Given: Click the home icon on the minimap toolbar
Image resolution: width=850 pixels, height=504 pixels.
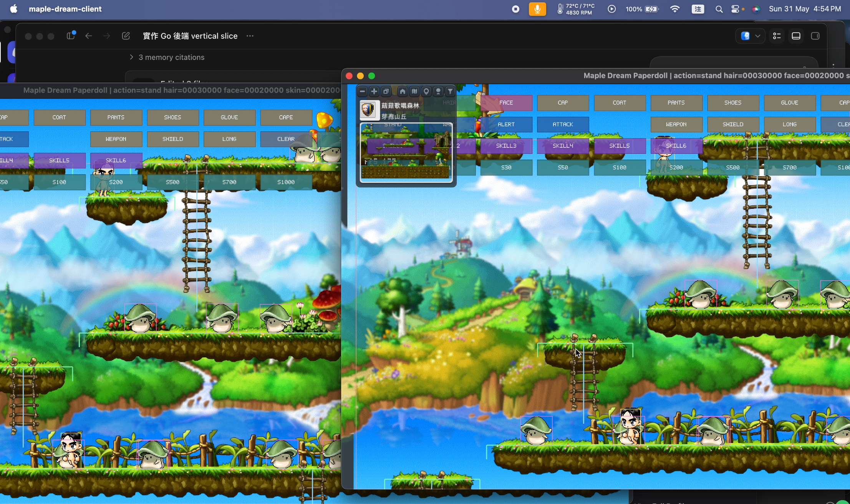Looking at the screenshot, I should (403, 91).
